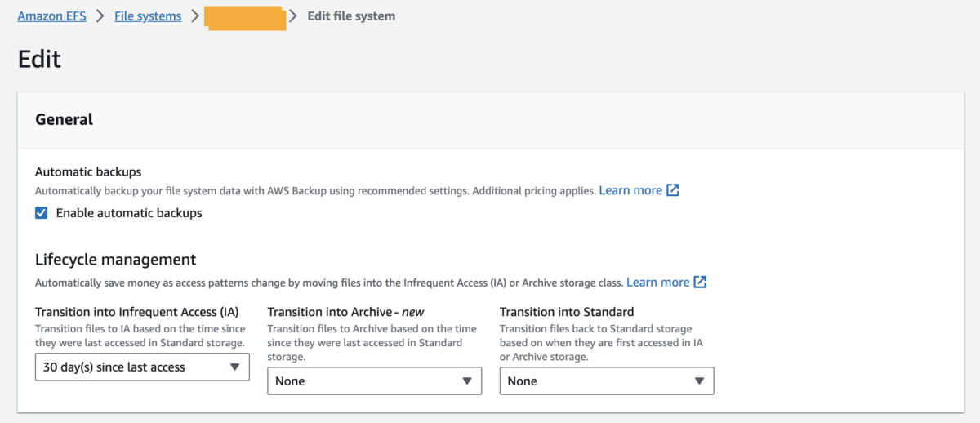
Task: Click the breadcrumb chevron right after File systems
Action: (x=195, y=16)
